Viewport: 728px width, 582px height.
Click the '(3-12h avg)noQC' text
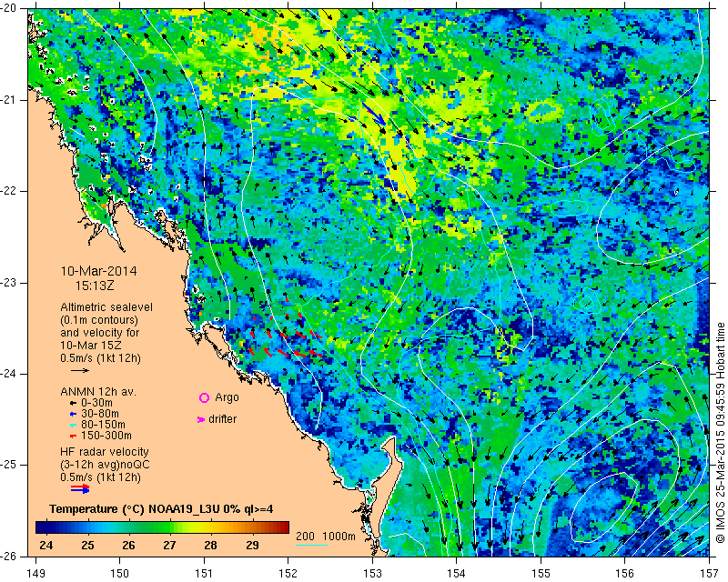tap(105, 465)
